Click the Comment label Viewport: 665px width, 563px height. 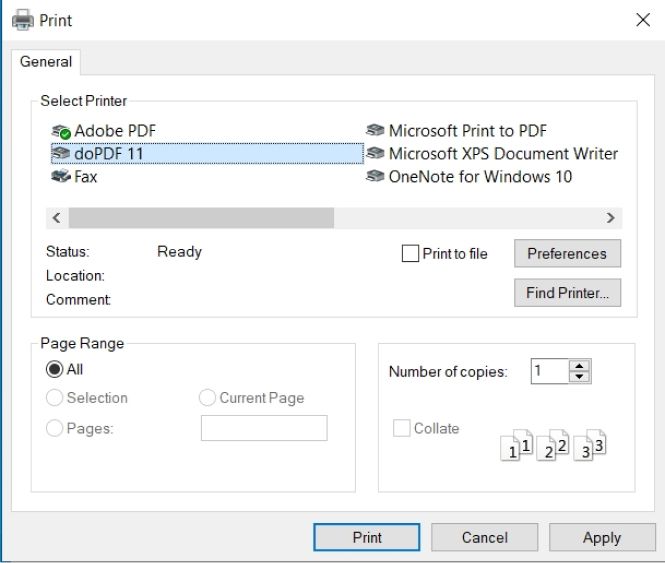point(78,300)
